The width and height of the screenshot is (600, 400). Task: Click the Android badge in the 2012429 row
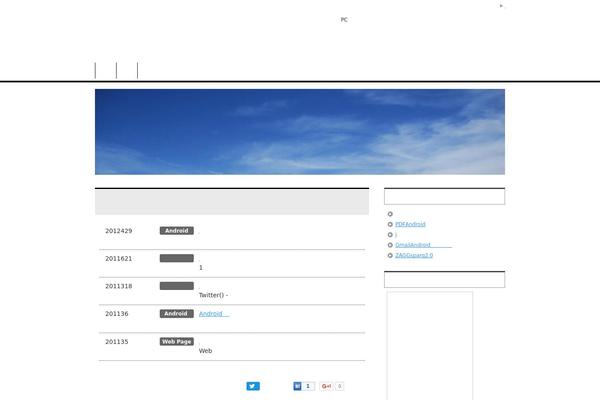click(177, 231)
